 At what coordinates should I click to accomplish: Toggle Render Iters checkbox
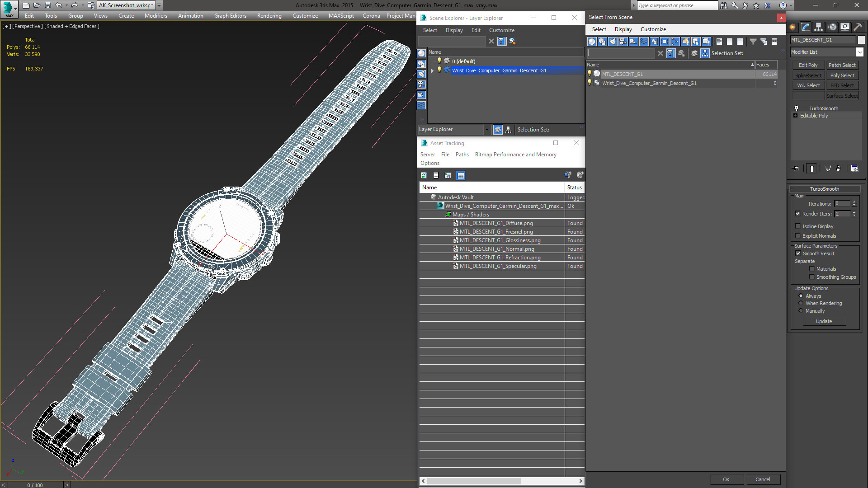[x=797, y=214]
